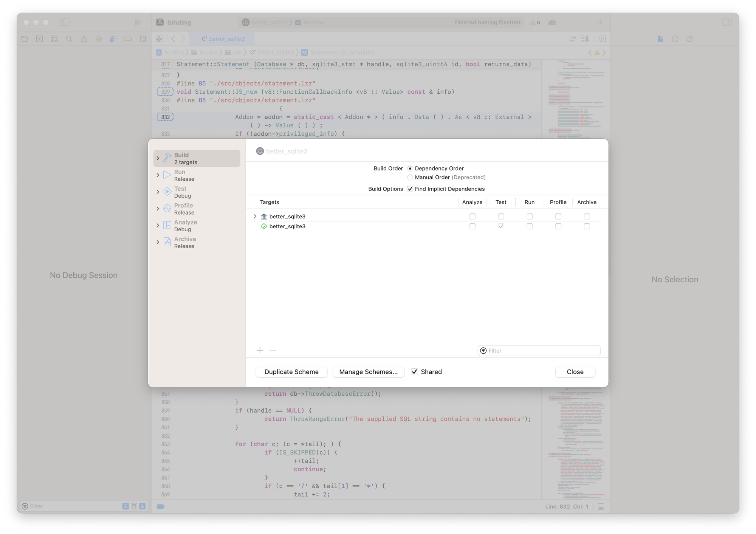Click the add target plus icon
Image resolution: width=756 pixels, height=534 pixels.
pos(260,350)
